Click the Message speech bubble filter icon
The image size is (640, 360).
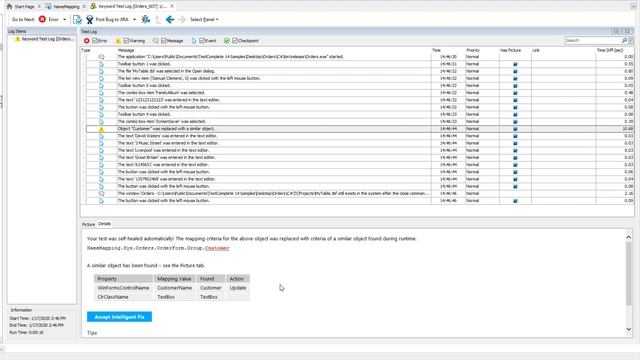156,41
